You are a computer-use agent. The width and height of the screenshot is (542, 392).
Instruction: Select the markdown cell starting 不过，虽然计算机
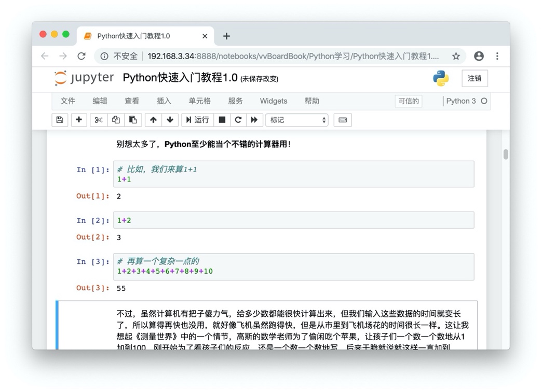tap(267, 325)
